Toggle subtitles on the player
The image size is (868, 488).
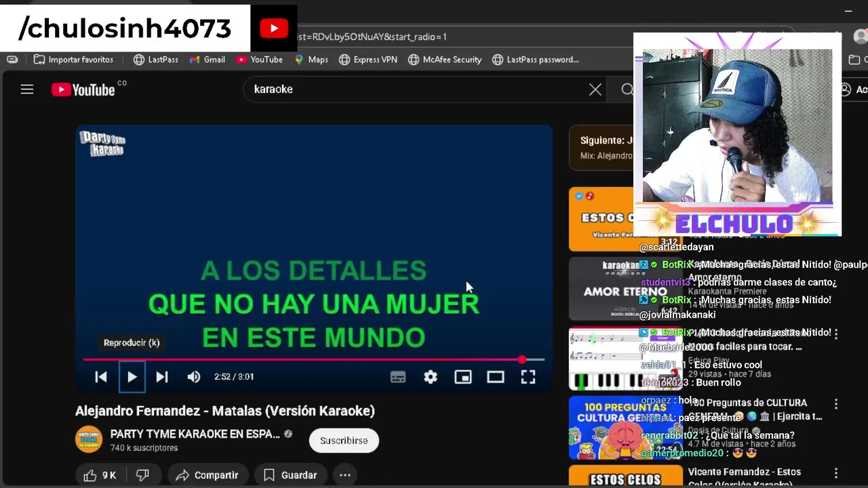pyautogui.click(x=398, y=377)
